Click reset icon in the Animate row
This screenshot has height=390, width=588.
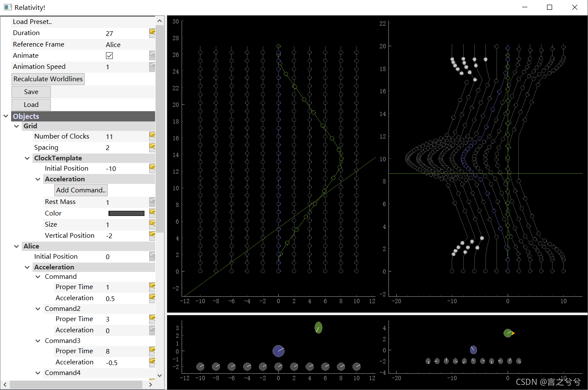pyautogui.click(x=152, y=55)
